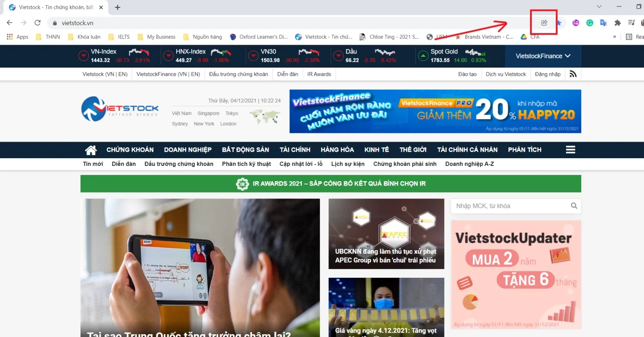Screen dimensions: 644x337
Task: Click the home icon in main menu
Action: coord(91,150)
